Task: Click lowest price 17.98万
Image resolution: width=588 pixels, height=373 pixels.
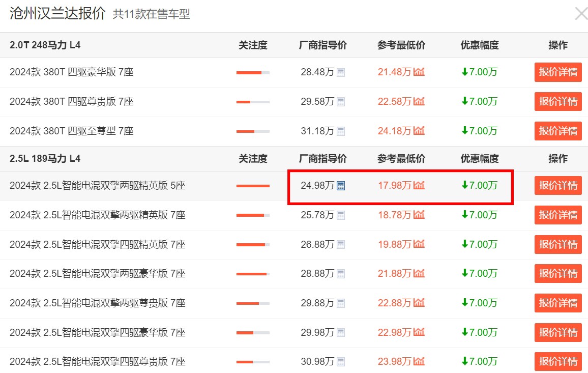Action: tap(395, 185)
